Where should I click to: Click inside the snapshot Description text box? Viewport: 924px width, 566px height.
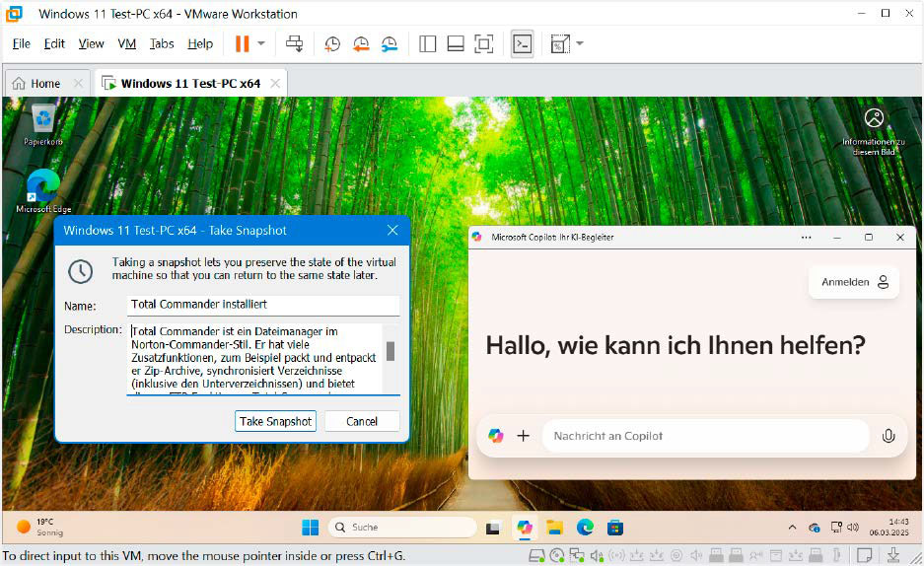[x=254, y=358]
